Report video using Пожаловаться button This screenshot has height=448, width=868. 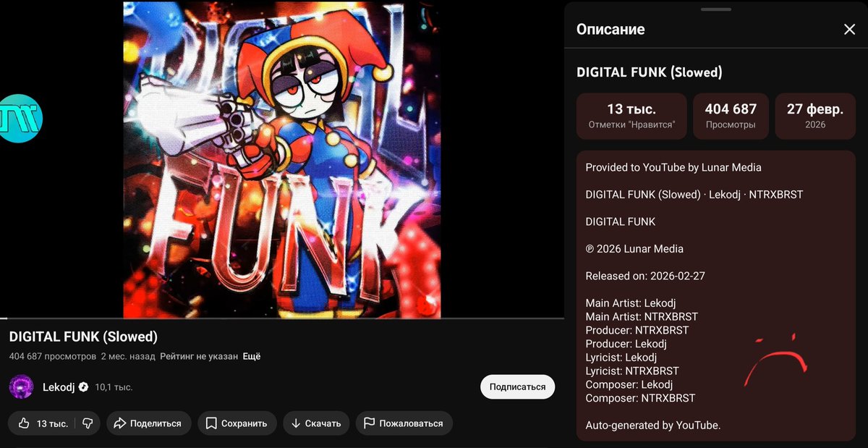click(x=404, y=423)
